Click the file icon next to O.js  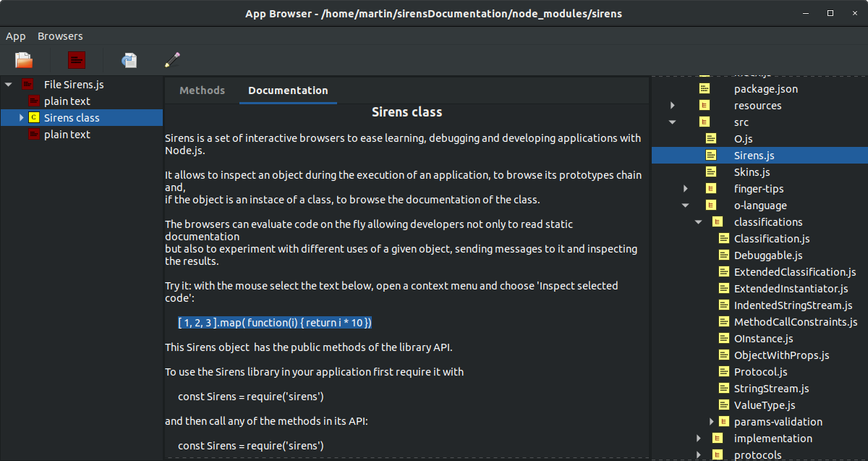[x=711, y=139]
